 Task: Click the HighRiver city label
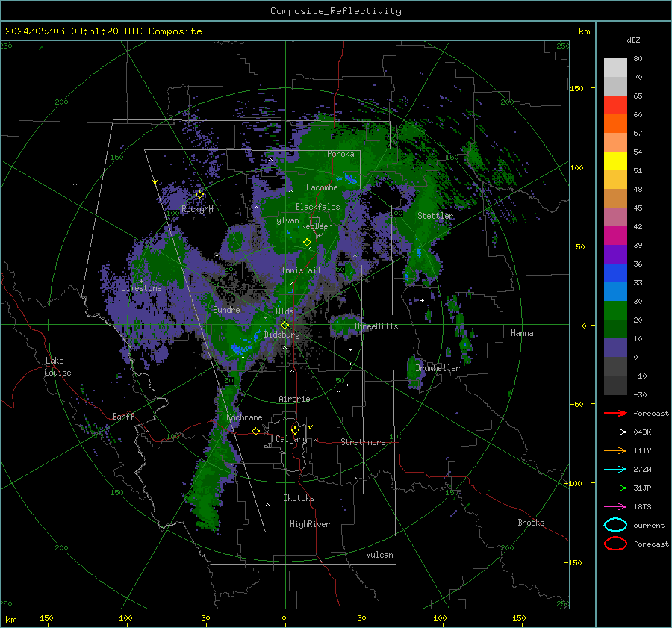click(310, 524)
